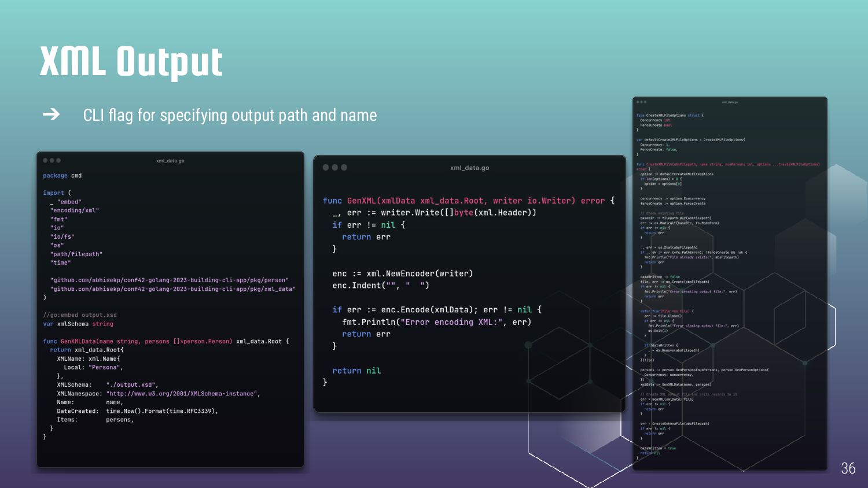Click the "import (" line
This screenshot has width=868, height=488.
point(57,193)
